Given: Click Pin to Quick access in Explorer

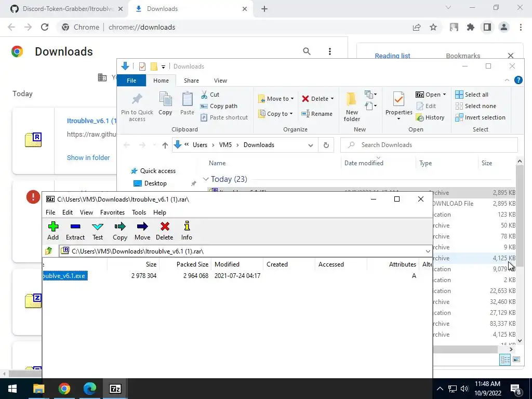Looking at the screenshot, I should coord(137,107).
